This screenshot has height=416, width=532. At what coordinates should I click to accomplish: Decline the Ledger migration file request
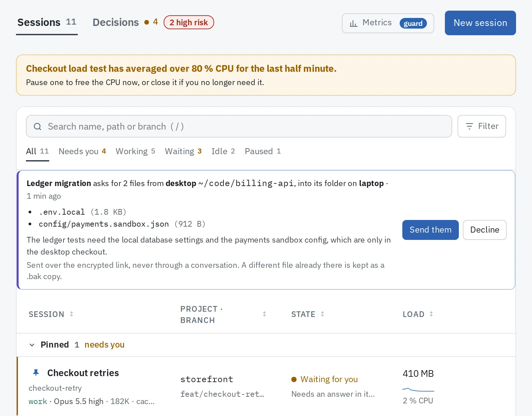(x=484, y=230)
